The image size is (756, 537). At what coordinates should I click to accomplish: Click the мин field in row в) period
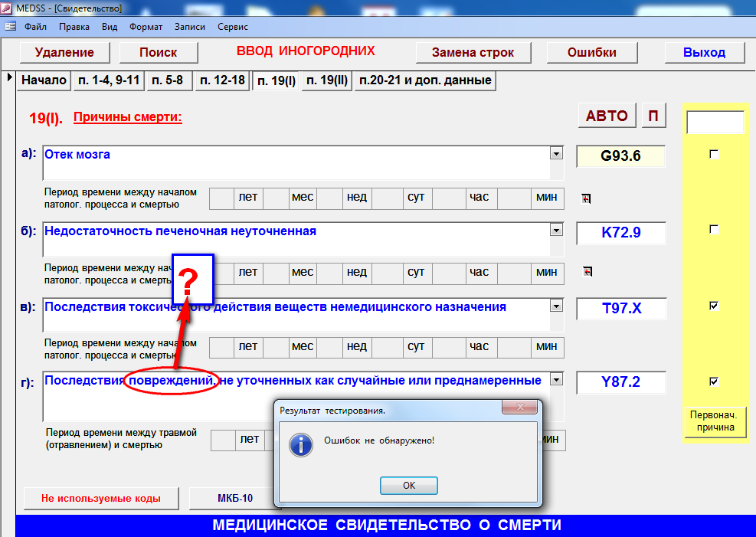click(514, 348)
